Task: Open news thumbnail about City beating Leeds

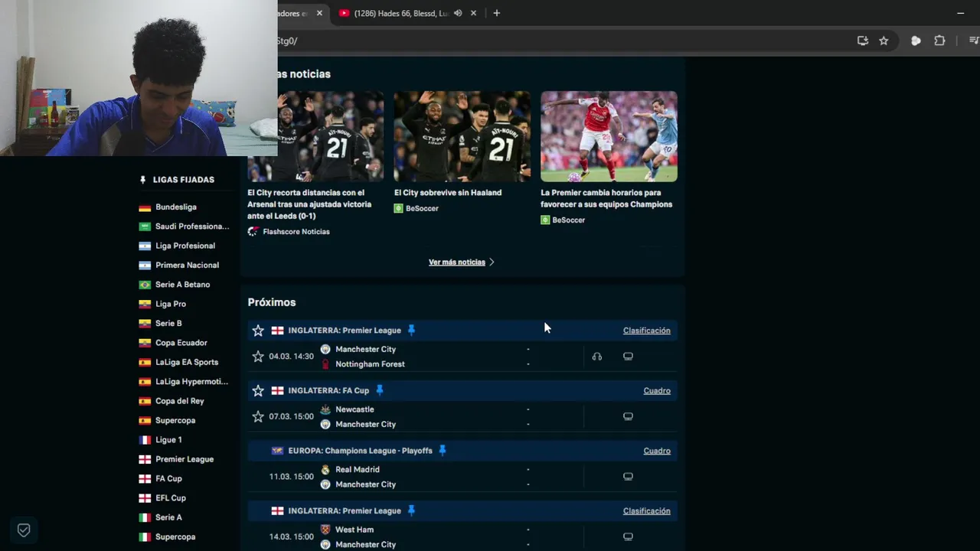Action: pyautogui.click(x=315, y=136)
